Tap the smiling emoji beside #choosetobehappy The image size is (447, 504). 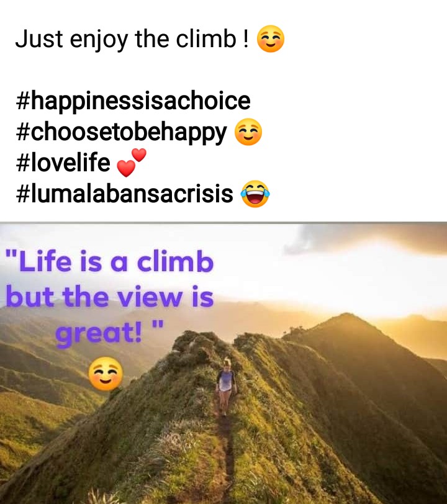[248, 132]
